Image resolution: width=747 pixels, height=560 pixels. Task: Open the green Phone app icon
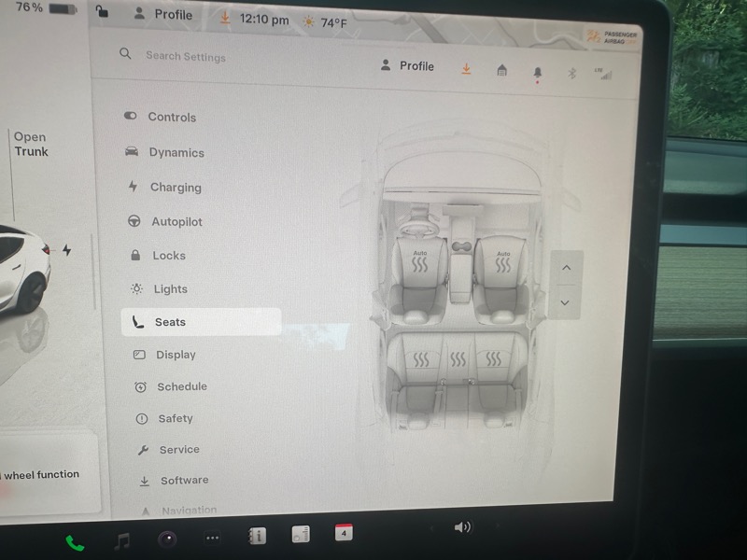coord(75,542)
